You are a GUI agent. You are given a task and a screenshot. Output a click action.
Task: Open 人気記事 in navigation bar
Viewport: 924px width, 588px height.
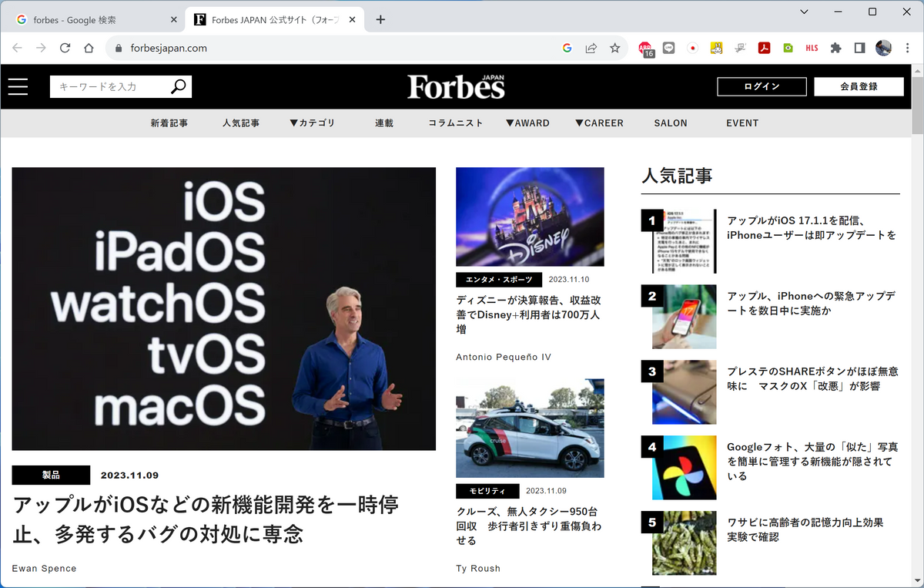point(241,123)
